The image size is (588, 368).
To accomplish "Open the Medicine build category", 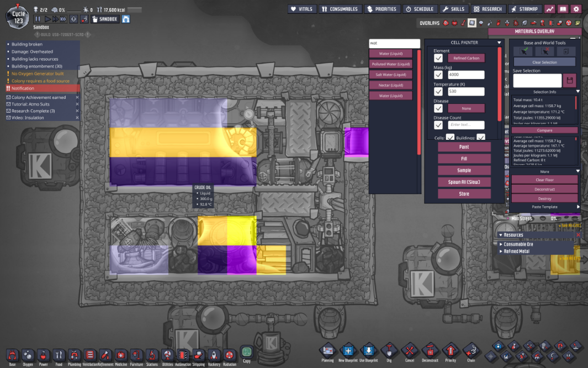I will click(x=121, y=356).
